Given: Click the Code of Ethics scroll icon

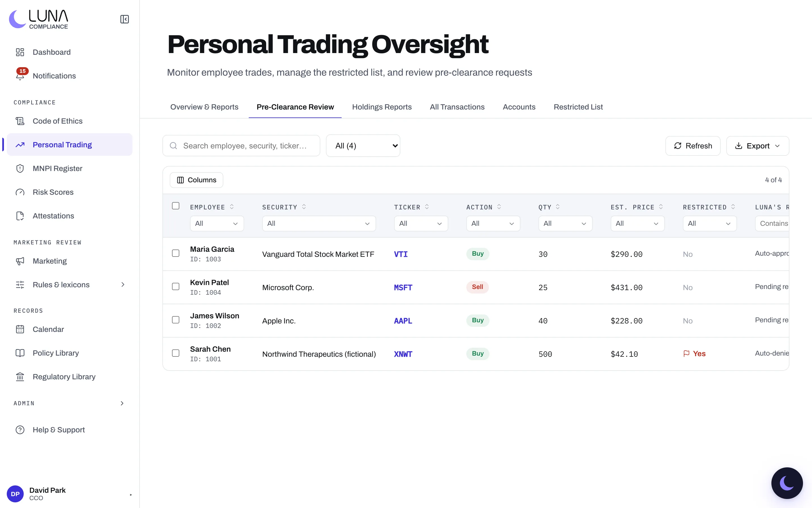Looking at the screenshot, I should tap(20, 121).
